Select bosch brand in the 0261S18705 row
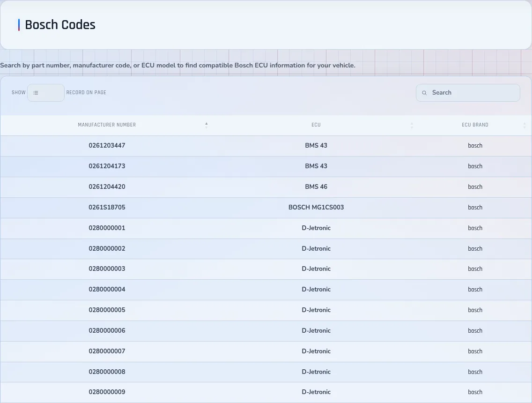532x403 pixels. tap(475, 208)
